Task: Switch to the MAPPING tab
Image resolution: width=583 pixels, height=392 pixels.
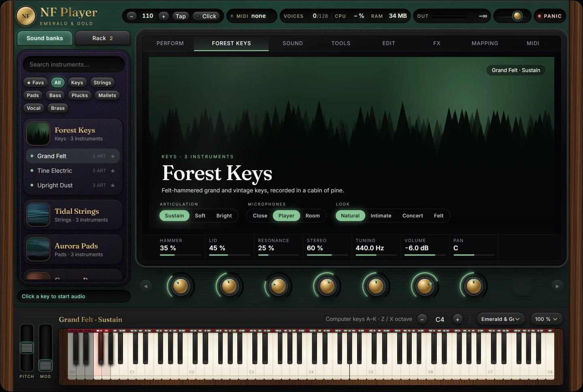Action: [x=485, y=43]
